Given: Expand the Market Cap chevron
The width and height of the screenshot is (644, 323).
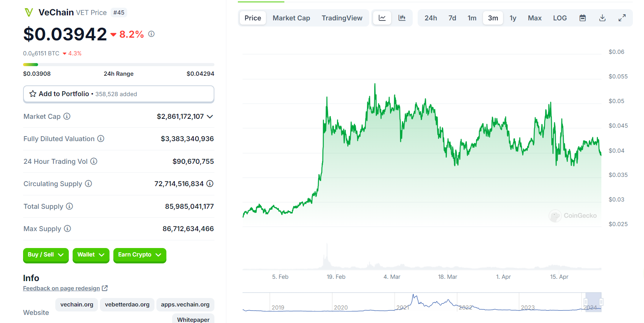Looking at the screenshot, I should (210, 117).
